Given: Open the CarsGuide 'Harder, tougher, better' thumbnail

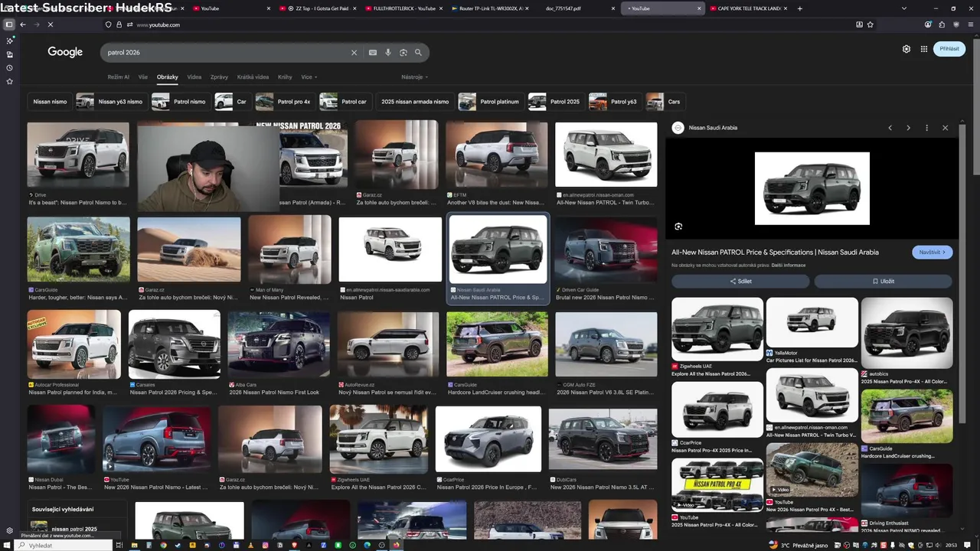Looking at the screenshot, I should coord(78,249).
